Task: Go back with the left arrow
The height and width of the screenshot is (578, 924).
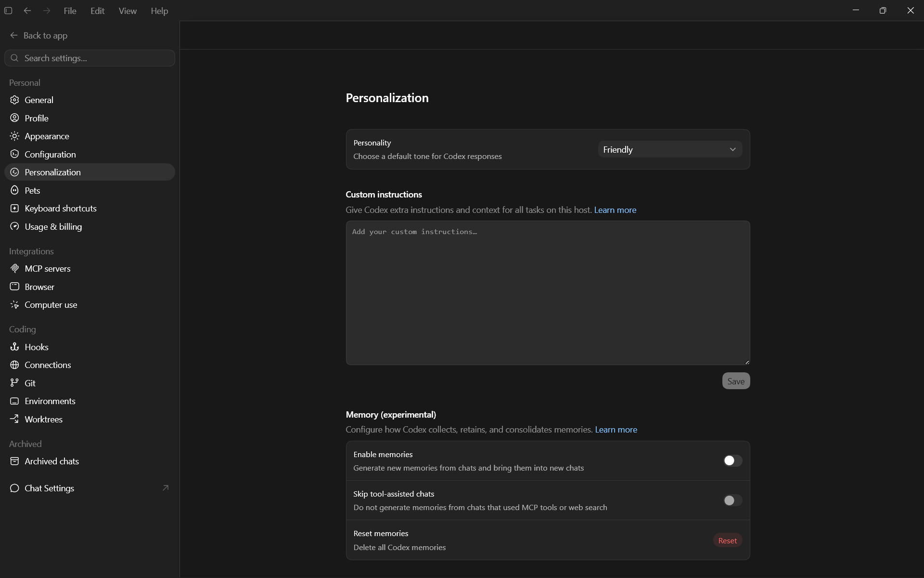Action: [x=27, y=11]
